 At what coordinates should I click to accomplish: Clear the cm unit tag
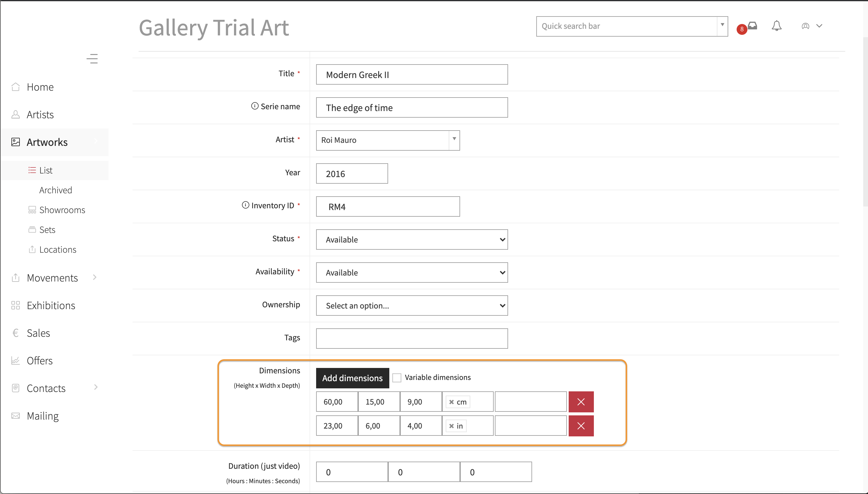click(x=451, y=402)
